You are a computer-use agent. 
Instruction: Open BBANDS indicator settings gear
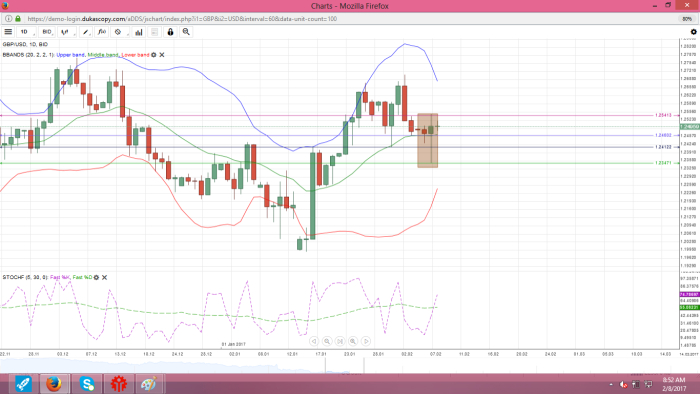[154, 55]
